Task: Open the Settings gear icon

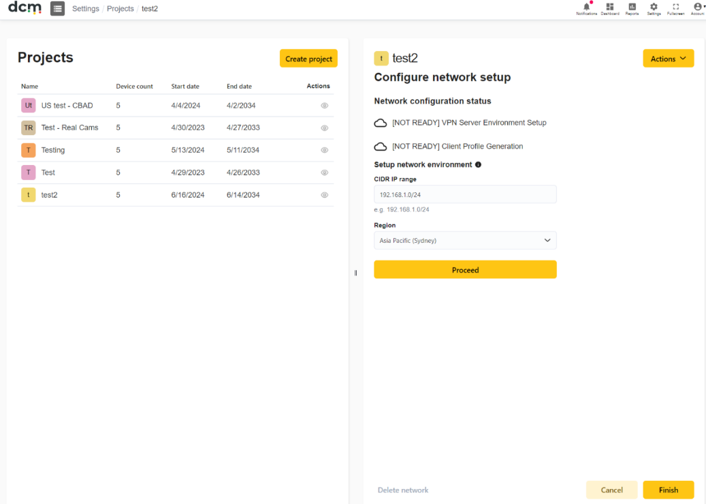Action: point(654,8)
